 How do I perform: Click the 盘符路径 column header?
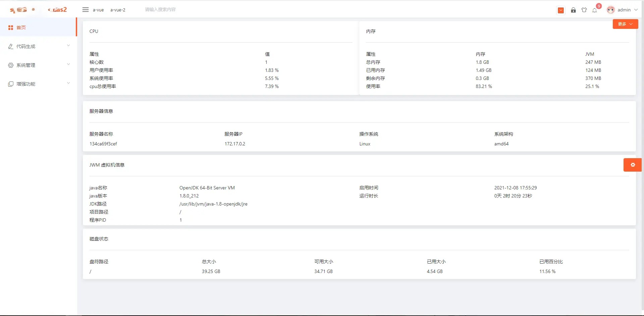click(x=99, y=262)
